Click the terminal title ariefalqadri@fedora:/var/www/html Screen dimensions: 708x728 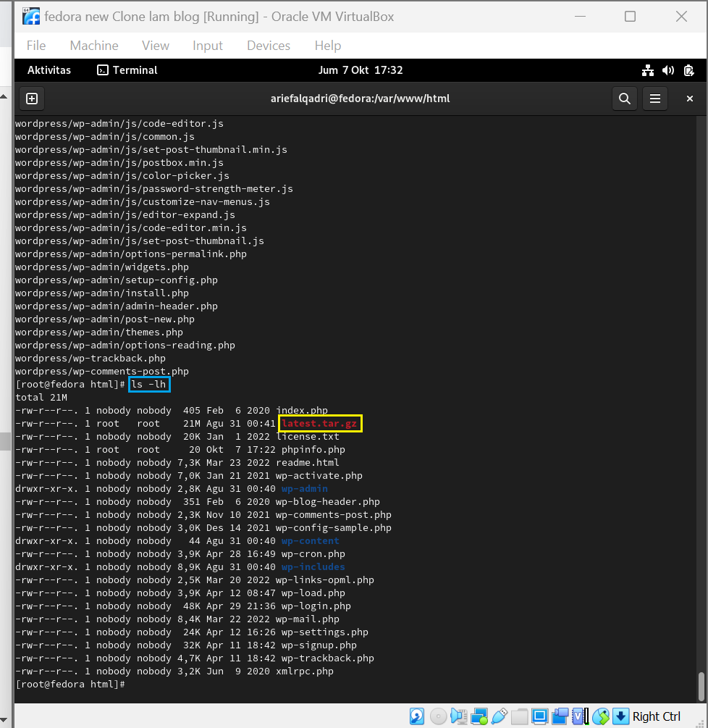(360, 99)
